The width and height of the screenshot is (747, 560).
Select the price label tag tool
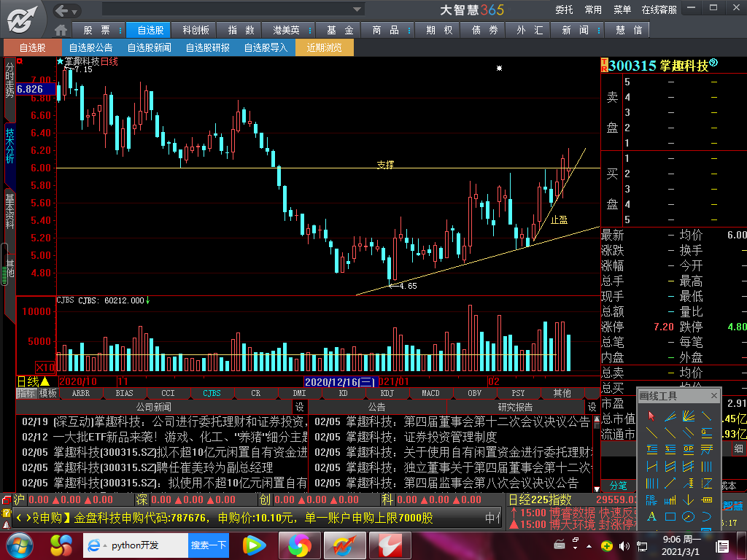pos(706,500)
